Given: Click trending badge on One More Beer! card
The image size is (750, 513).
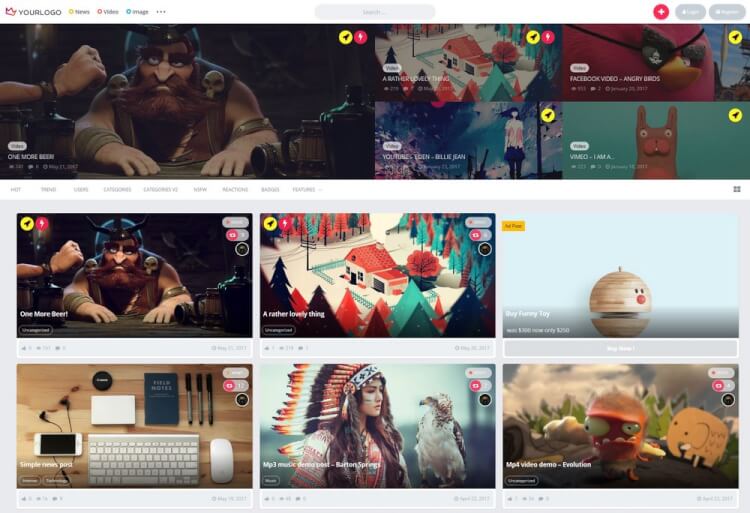Looking at the screenshot, I should coord(27,223).
